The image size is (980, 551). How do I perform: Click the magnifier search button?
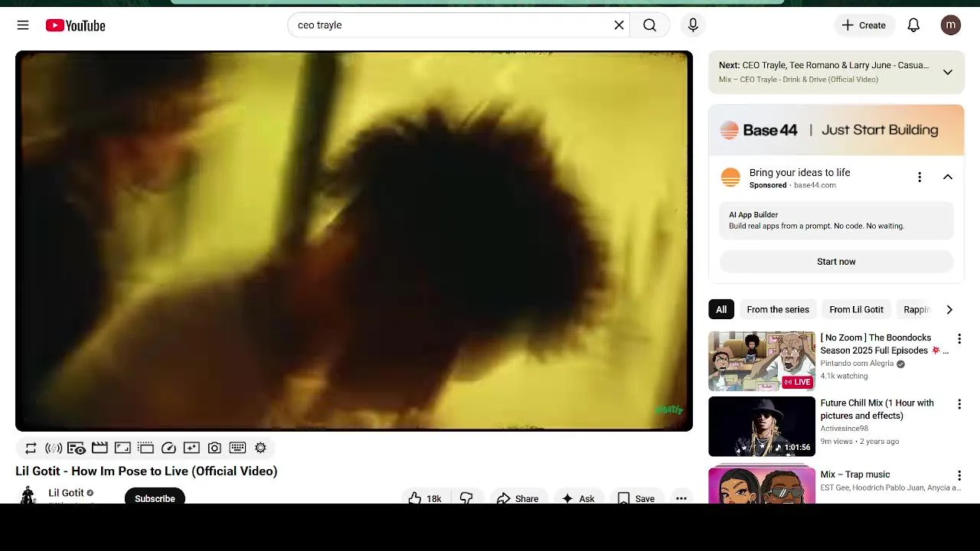(649, 25)
